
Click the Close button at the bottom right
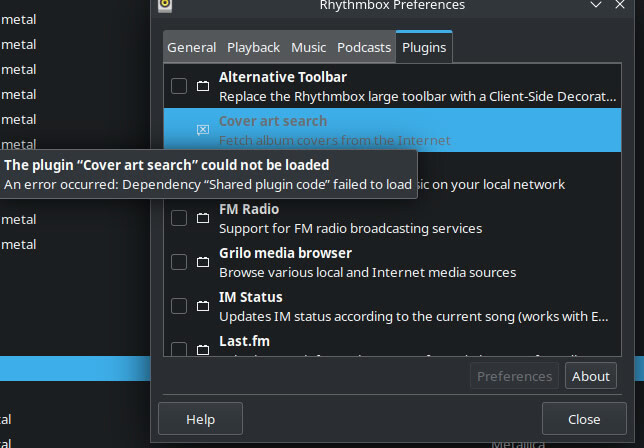(x=583, y=419)
